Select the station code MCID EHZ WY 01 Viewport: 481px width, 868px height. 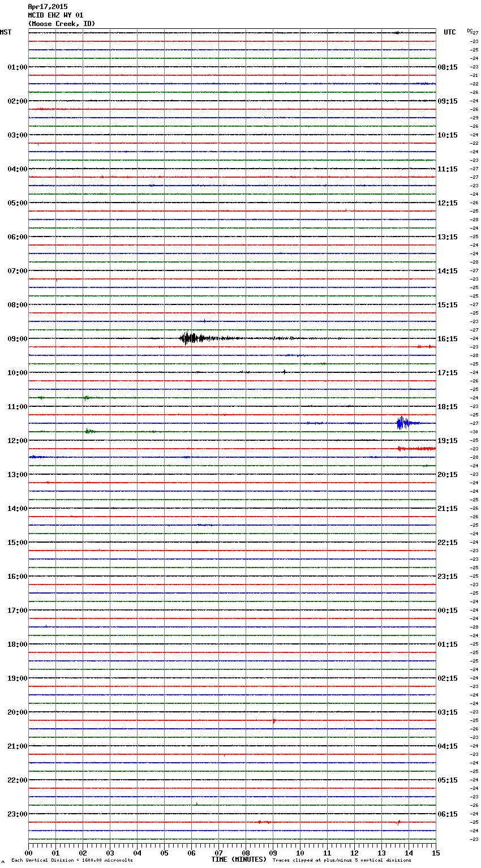(x=55, y=15)
